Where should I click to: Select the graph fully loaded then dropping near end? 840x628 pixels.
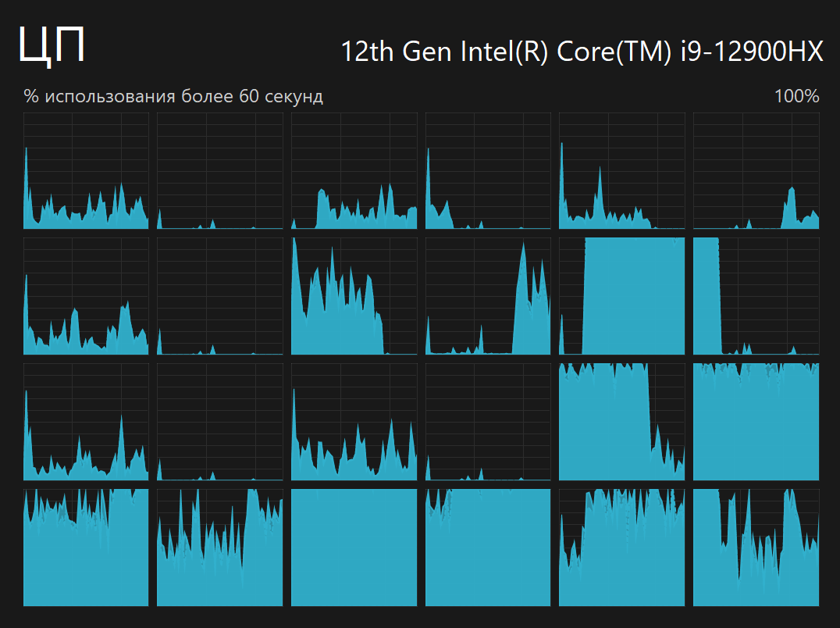[621, 422]
